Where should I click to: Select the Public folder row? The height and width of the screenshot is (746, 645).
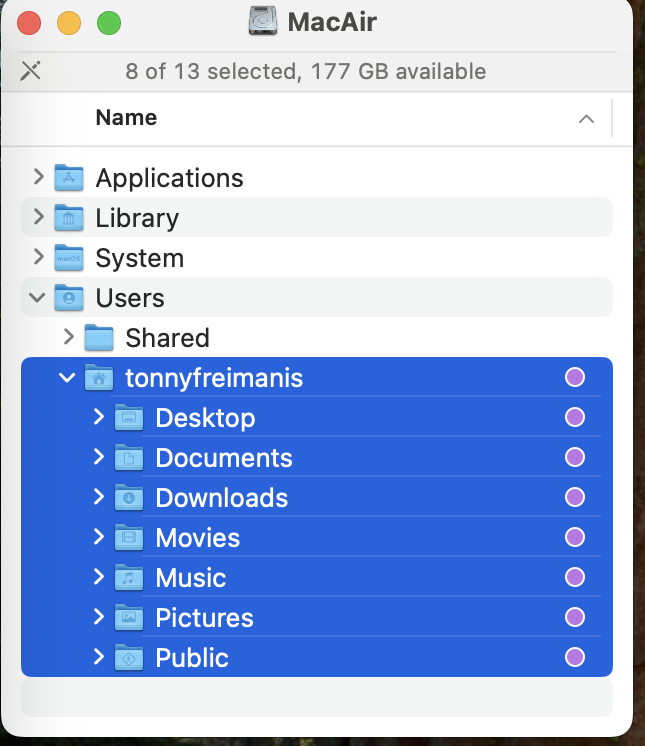(317, 658)
